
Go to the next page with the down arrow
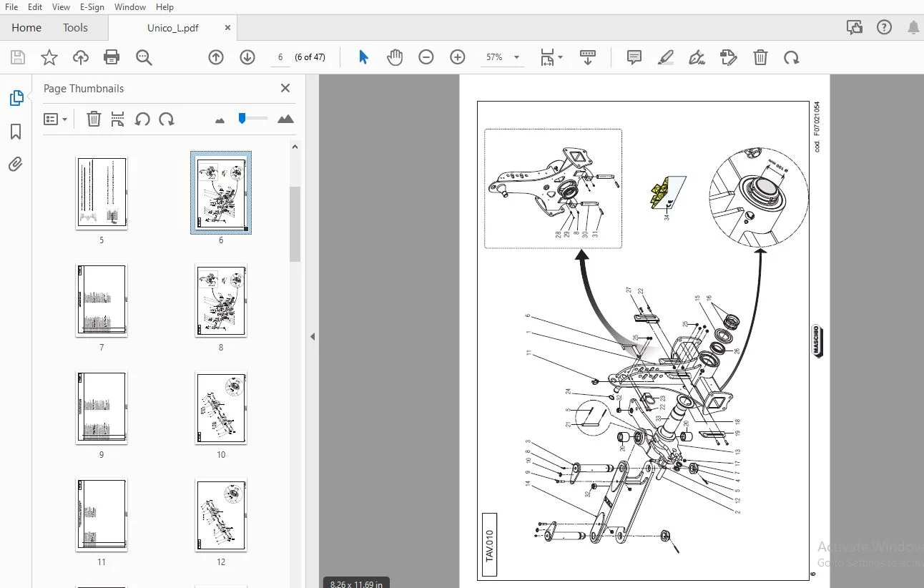[x=247, y=57]
